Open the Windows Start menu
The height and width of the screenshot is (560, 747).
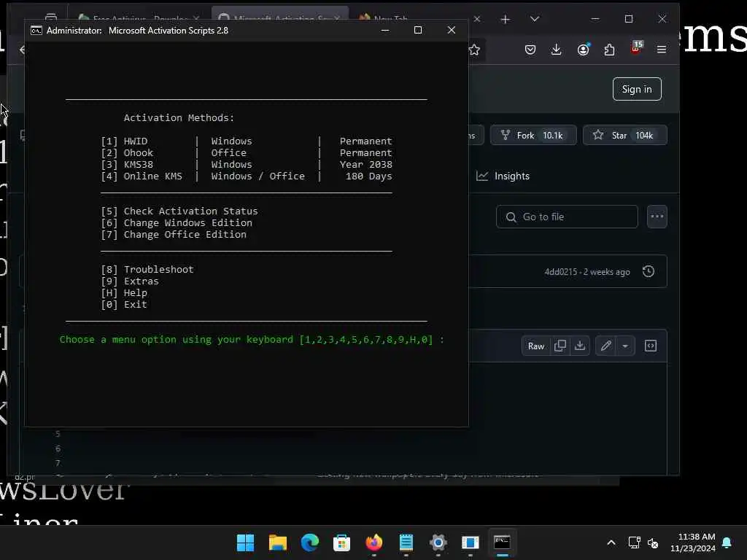pyautogui.click(x=246, y=542)
